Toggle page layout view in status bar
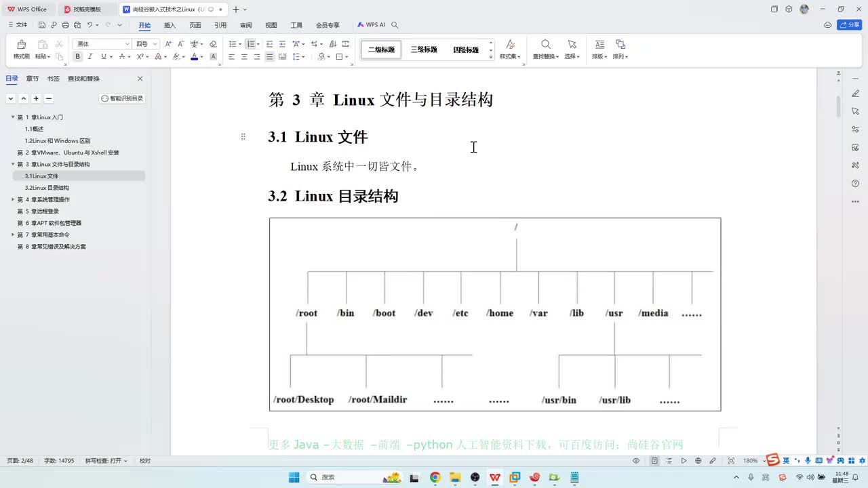This screenshot has width=868, height=488. [x=654, y=461]
